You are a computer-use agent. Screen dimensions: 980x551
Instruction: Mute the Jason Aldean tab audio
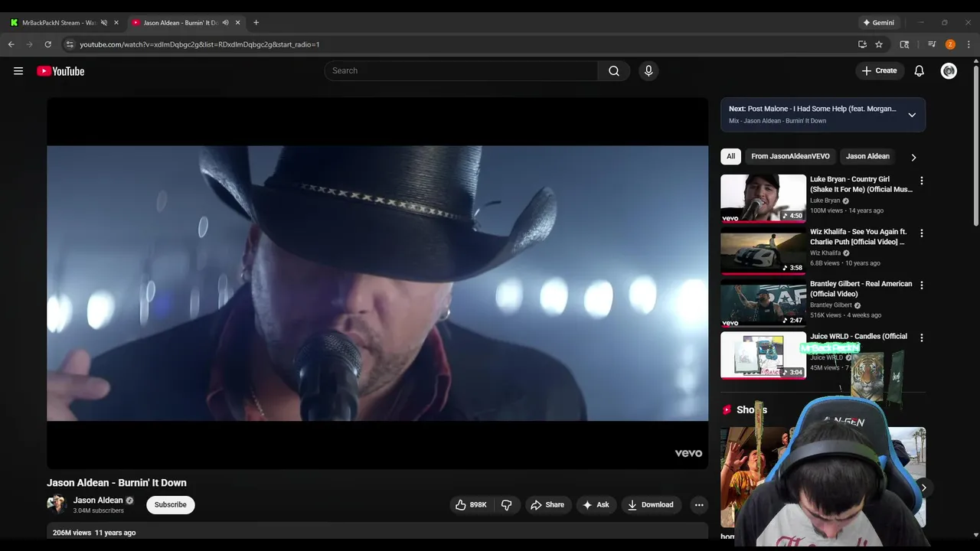pyautogui.click(x=225, y=23)
